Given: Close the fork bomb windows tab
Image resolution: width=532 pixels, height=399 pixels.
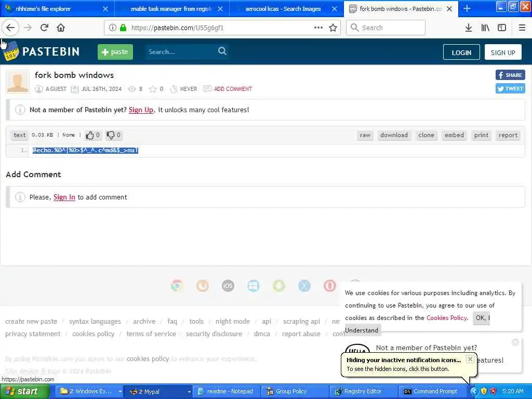Looking at the screenshot, I should coord(449,9).
